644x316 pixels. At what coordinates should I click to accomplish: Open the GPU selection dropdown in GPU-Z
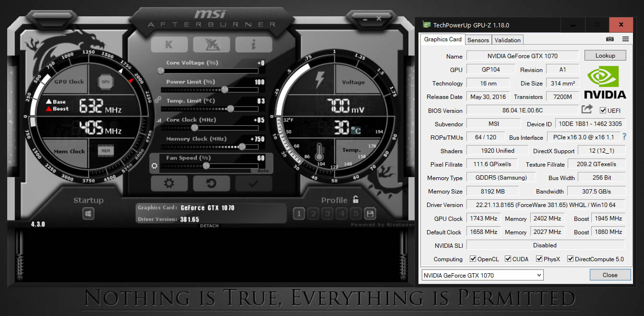pos(482,275)
